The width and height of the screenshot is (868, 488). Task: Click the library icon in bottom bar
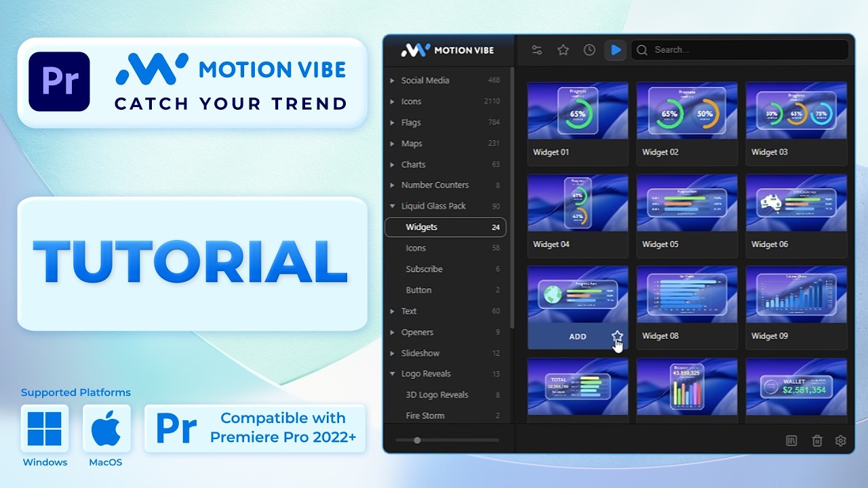(x=791, y=441)
